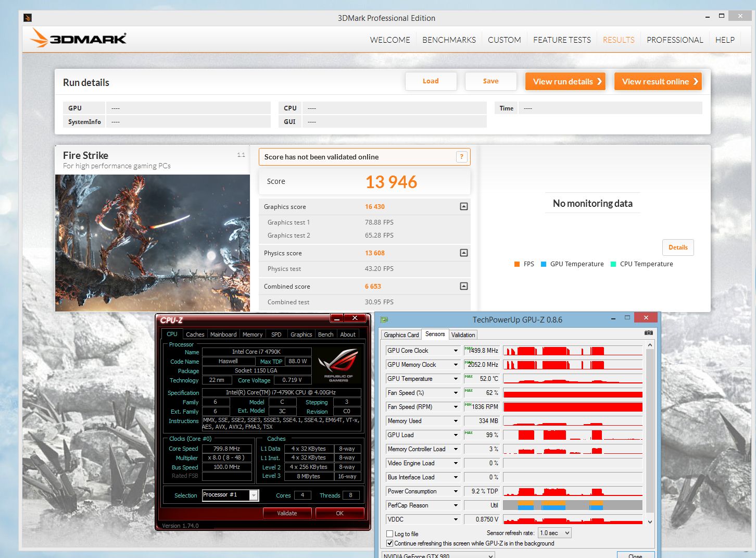
Task: Click View run details button
Action: click(565, 81)
